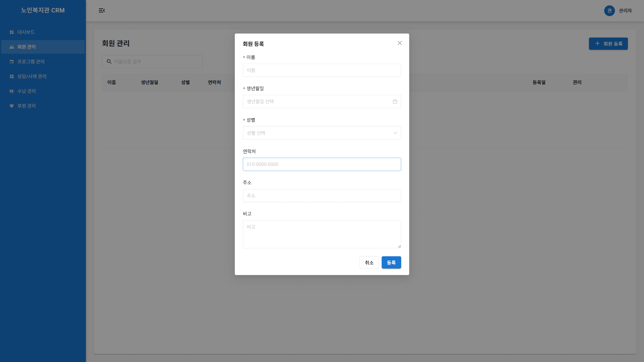Viewport: 644px width, 362px height.
Task: Click the dashboard icon in sidebar
Action: point(12,32)
